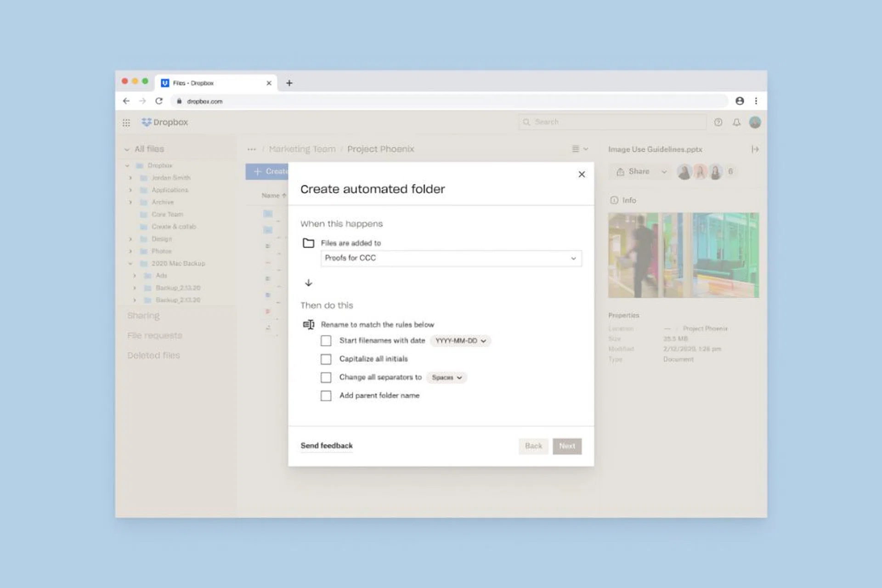Tick Add parent folder name checkbox
This screenshot has width=882, height=588.
[326, 396]
